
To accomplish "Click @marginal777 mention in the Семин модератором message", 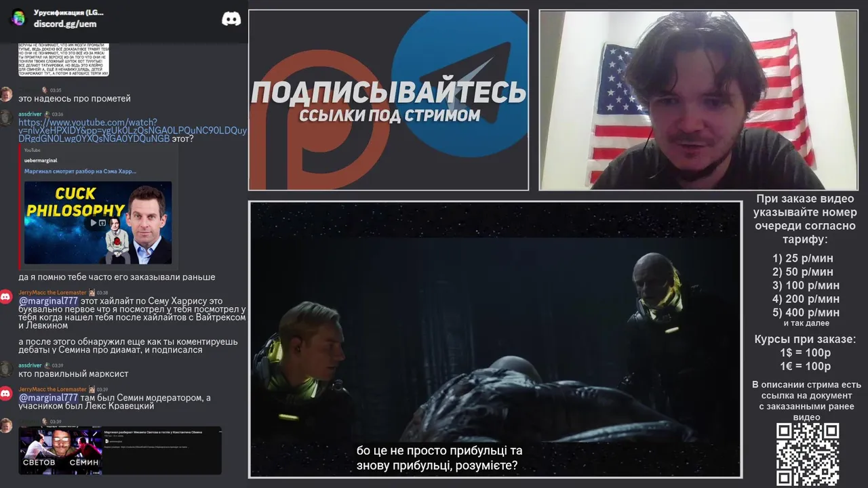I will pyautogui.click(x=48, y=398).
